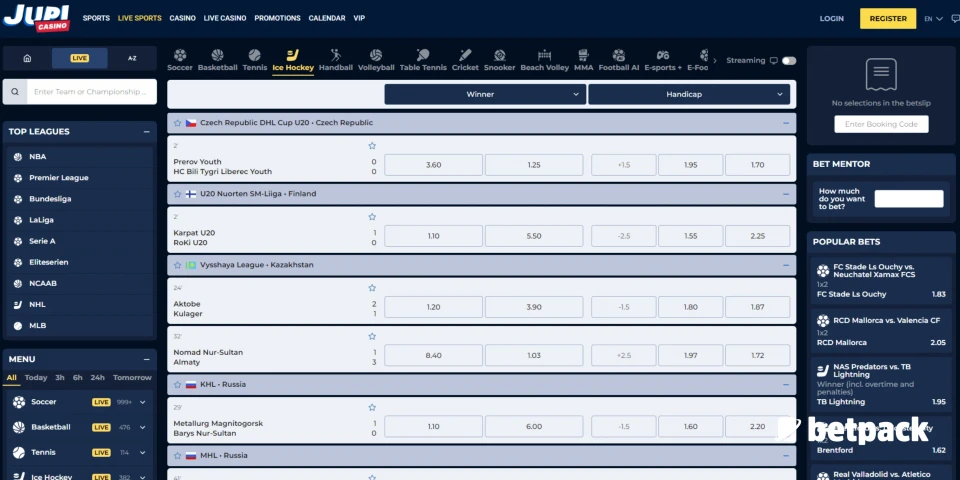Star the KHL Russia league header
This screenshot has width=960, height=480.
click(x=178, y=384)
